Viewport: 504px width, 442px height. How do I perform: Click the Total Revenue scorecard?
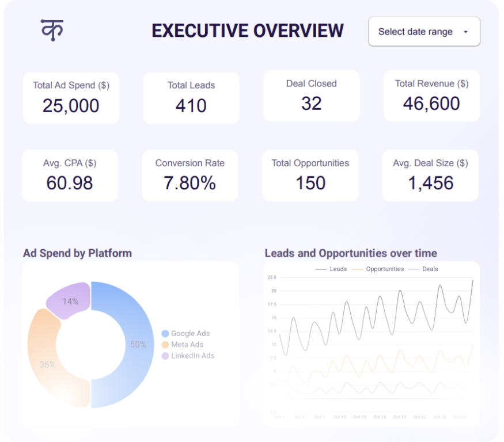[431, 96]
